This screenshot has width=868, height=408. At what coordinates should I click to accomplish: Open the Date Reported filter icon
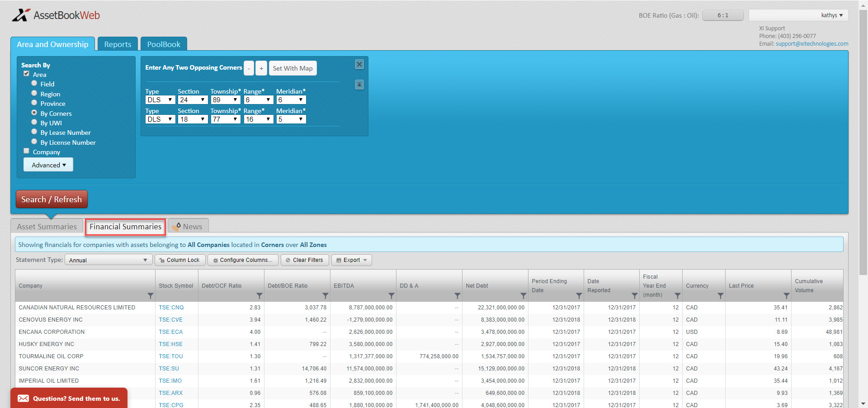pyautogui.click(x=635, y=296)
